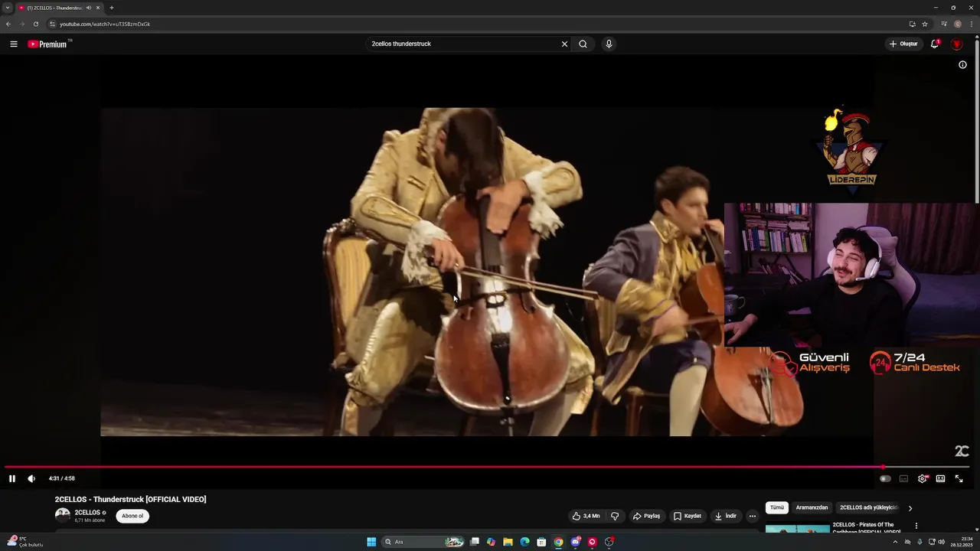Like the video with 3,4 Mn likes
This screenshot has width=980, height=551.
pyautogui.click(x=586, y=516)
